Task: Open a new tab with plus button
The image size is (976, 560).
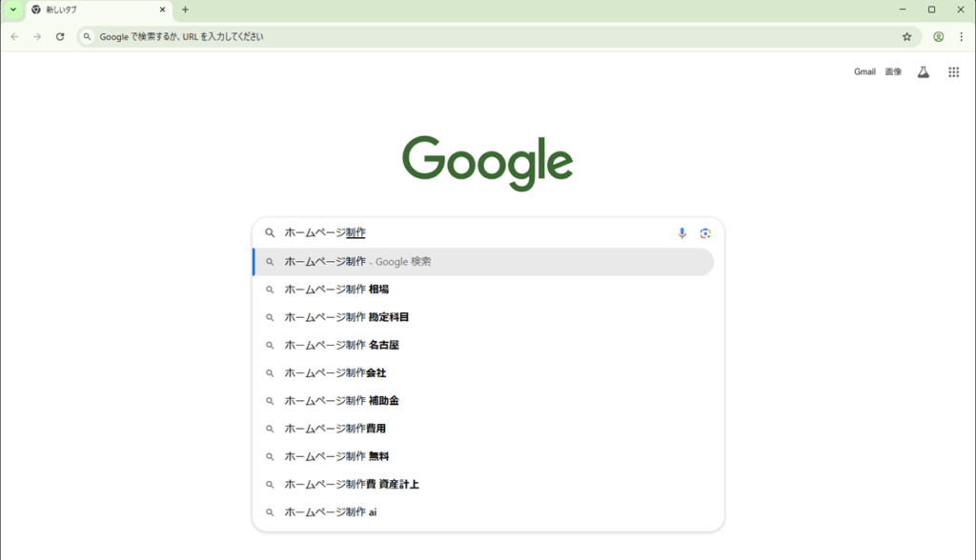Action: (185, 10)
